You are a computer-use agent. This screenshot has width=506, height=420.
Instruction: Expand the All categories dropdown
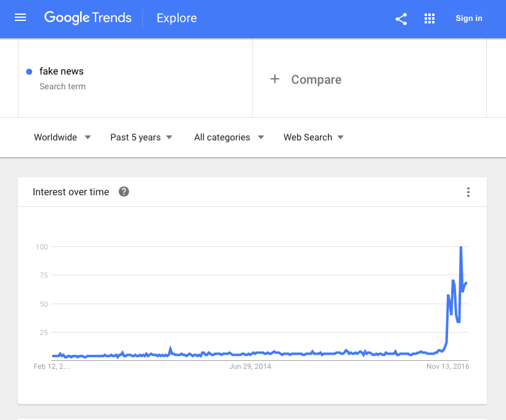click(x=229, y=137)
